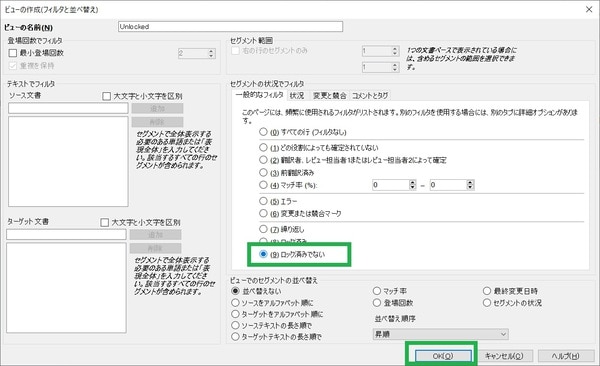
Task: Check 大文字と小文字を区別 for ターゲット文書
Action: coord(104,222)
